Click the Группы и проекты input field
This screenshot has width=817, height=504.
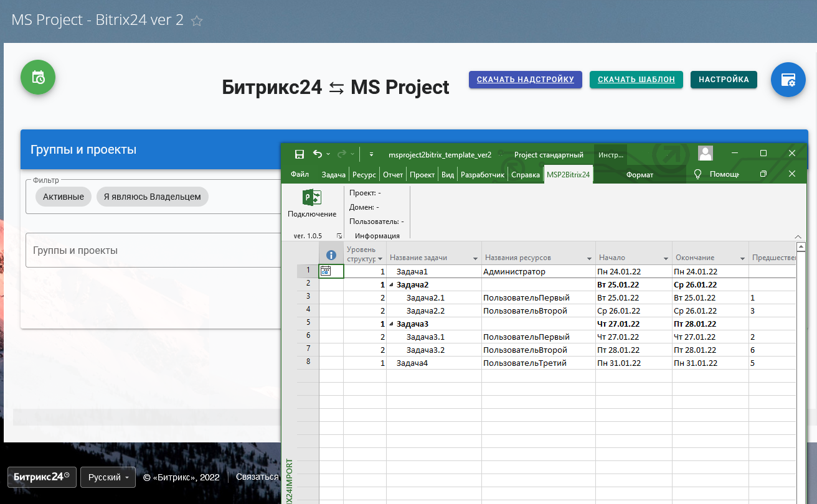(x=153, y=250)
